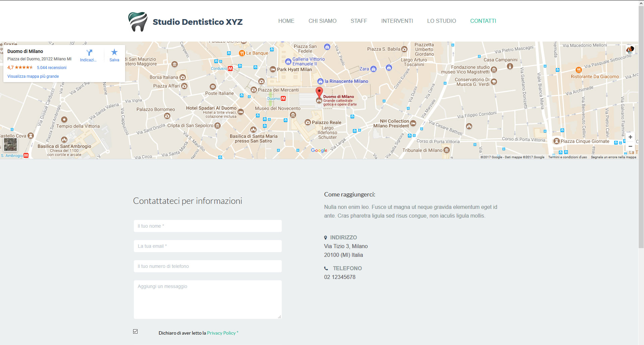The height and width of the screenshot is (345, 644).
Task: Click the Zara shopping bag icon
Action: (x=373, y=69)
